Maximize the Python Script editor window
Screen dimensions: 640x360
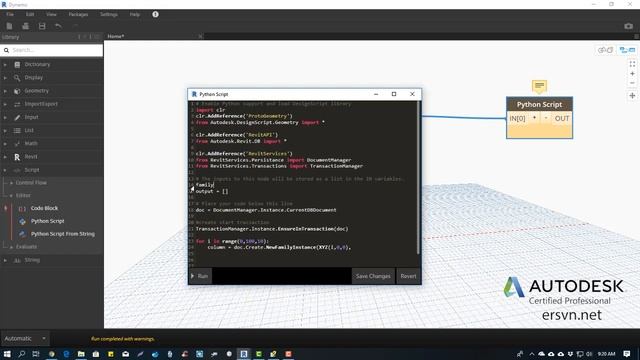pos(394,94)
